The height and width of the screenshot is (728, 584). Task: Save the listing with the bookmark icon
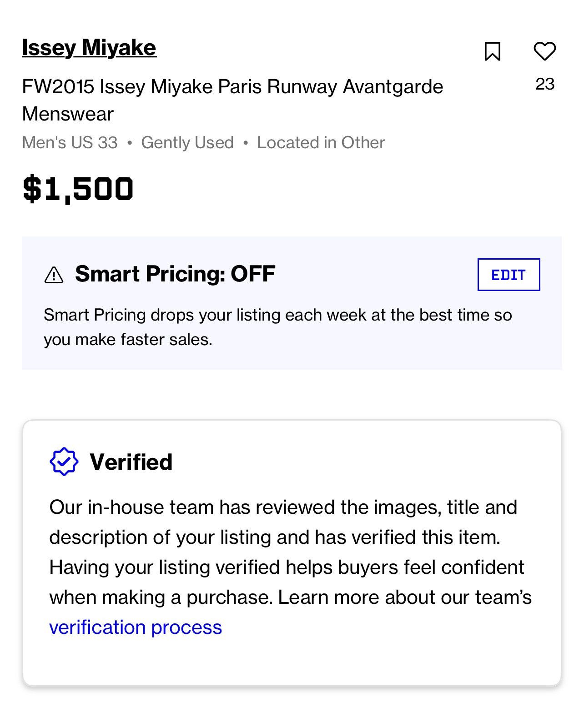493,51
